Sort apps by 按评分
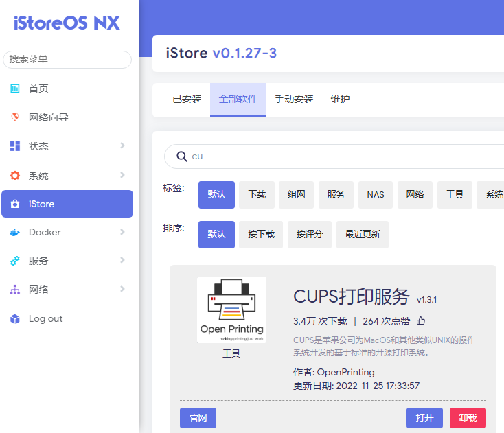The image size is (504, 433). tap(310, 235)
